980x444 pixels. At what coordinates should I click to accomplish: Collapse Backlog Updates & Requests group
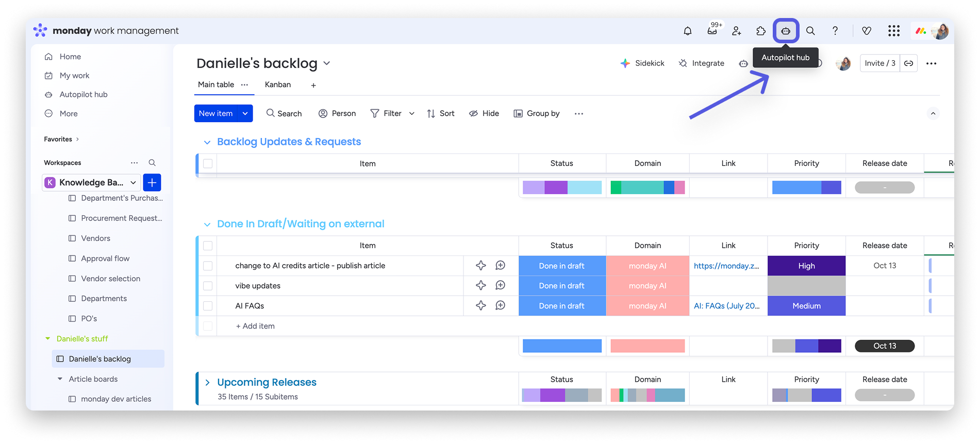click(207, 142)
